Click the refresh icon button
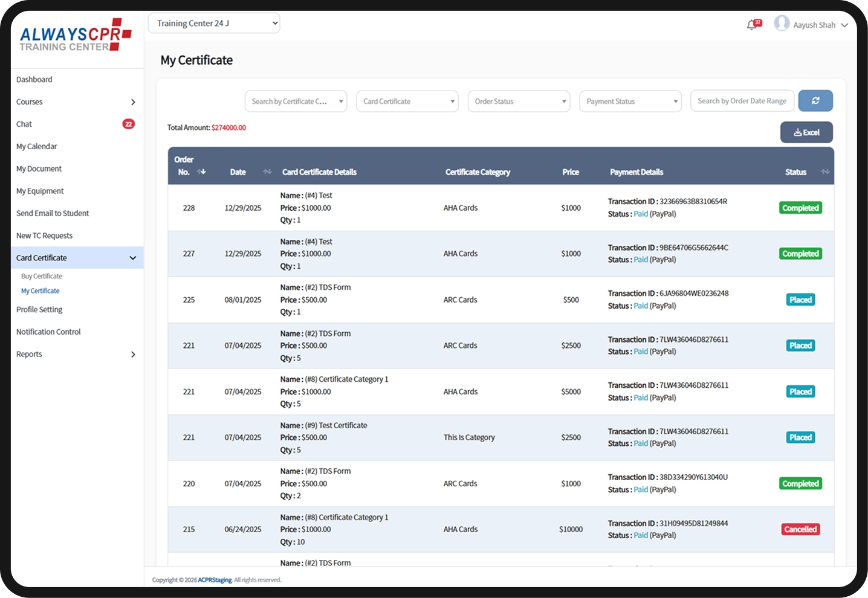 point(815,101)
